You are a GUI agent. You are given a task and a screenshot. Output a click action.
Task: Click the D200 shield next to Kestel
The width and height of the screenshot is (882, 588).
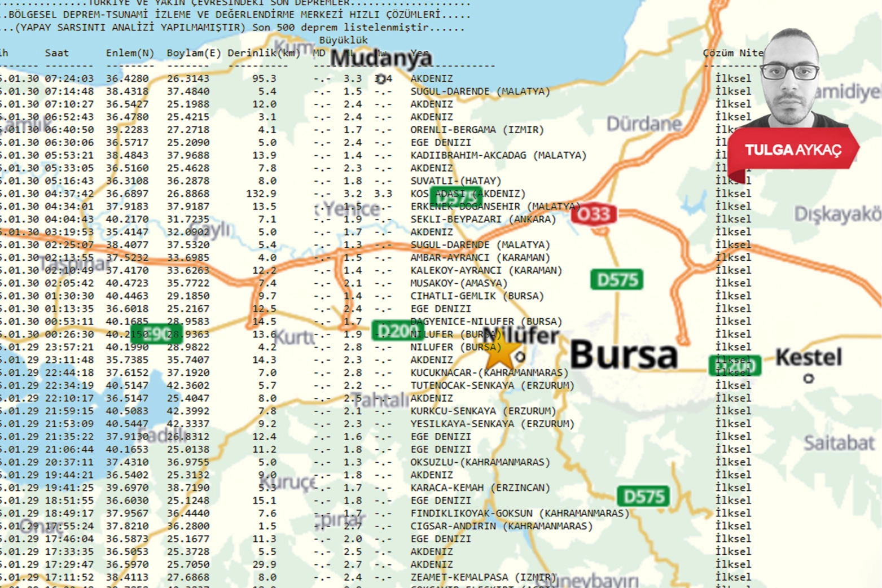pos(735,366)
